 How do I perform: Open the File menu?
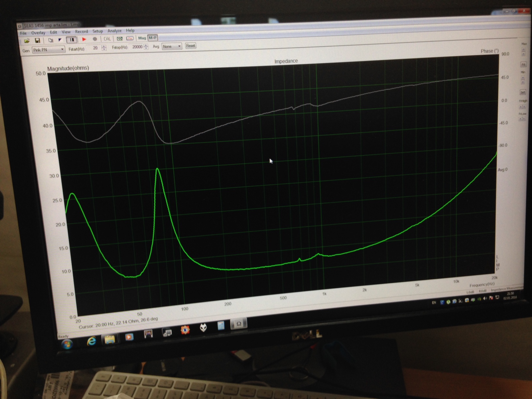pyautogui.click(x=23, y=33)
